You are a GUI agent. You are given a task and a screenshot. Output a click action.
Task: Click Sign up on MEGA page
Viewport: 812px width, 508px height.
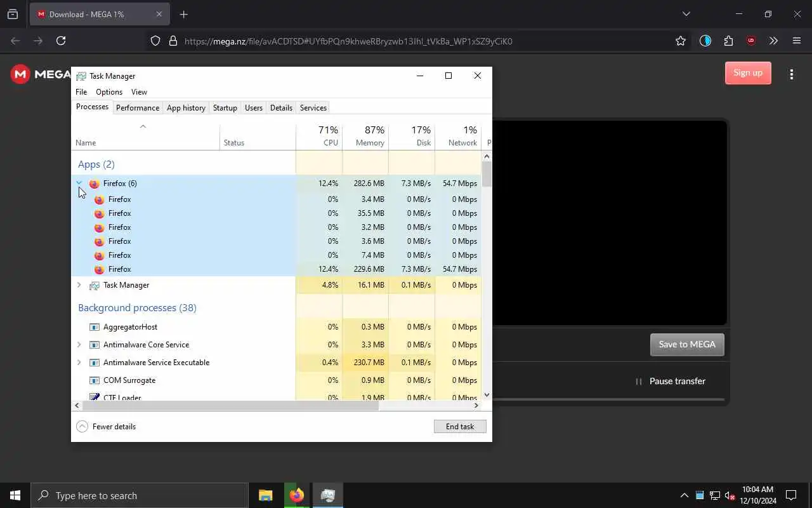(748, 72)
